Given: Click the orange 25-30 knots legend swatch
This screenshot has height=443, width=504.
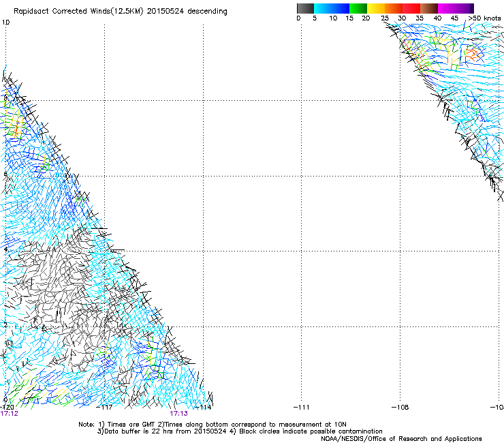Looking at the screenshot, I should [x=394, y=8].
